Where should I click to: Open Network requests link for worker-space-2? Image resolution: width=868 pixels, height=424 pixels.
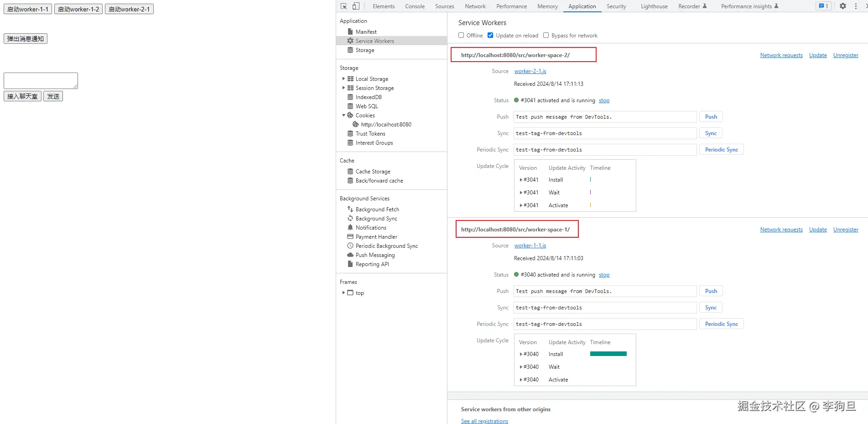tap(781, 55)
